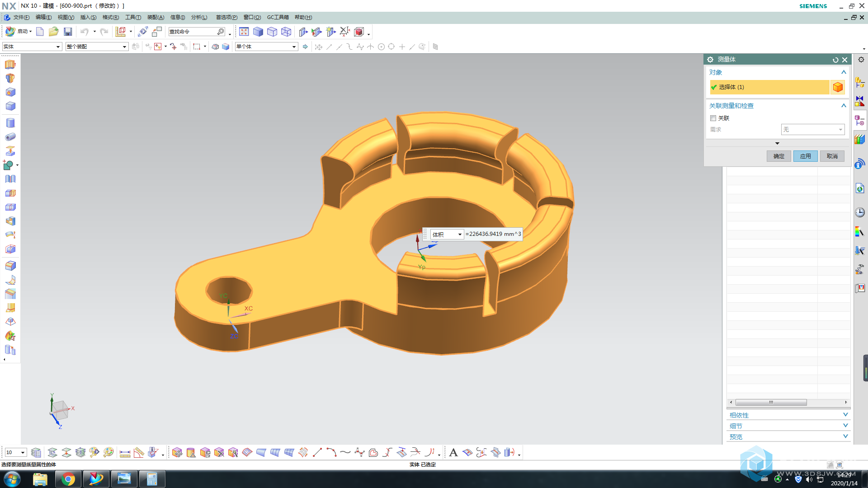Open the work layer 10 dropdown
This screenshot has width=868, height=488.
point(16,453)
